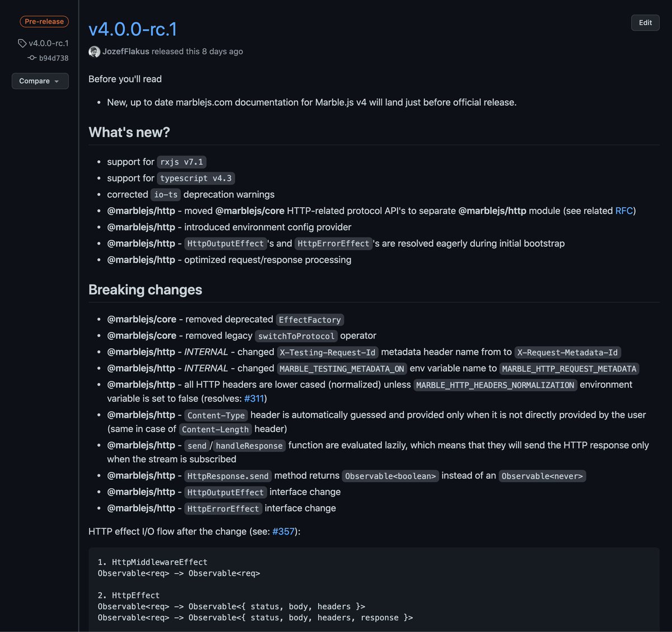Click the "Breaking changes" heading
This screenshot has width=672, height=632.
click(x=145, y=289)
